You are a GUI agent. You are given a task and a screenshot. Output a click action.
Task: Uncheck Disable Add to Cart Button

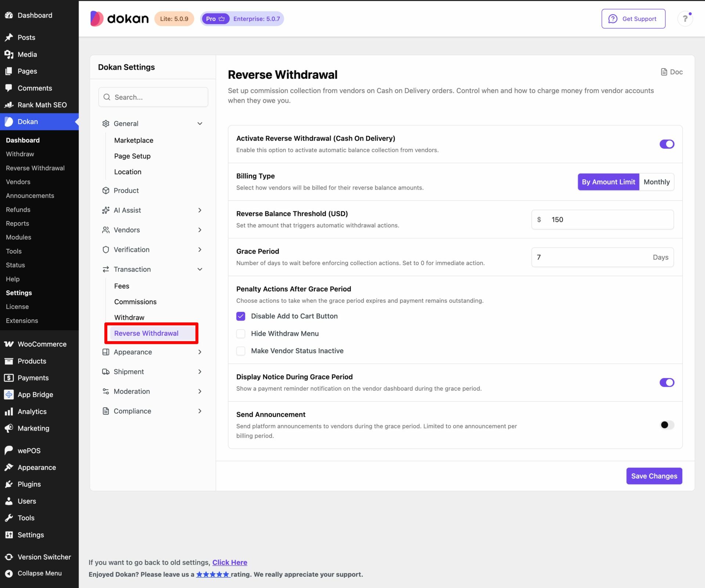point(241,316)
